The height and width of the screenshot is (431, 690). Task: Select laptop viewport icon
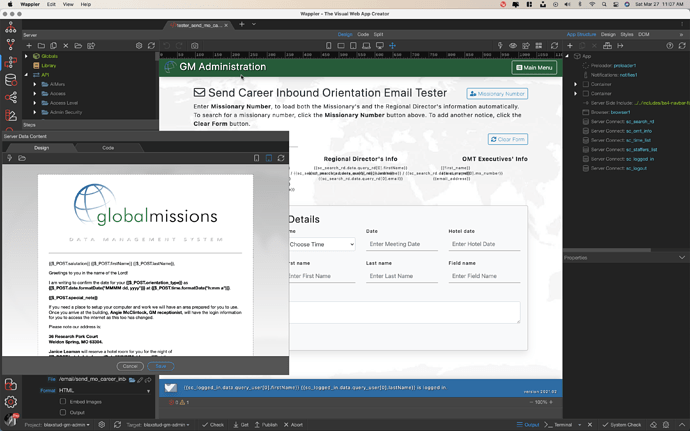coord(366,45)
